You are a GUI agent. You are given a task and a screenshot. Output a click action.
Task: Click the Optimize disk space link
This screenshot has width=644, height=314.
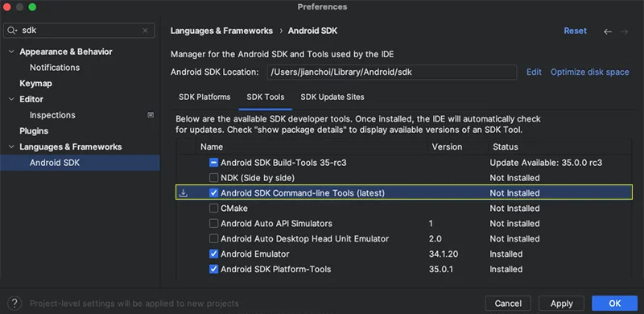[590, 72]
